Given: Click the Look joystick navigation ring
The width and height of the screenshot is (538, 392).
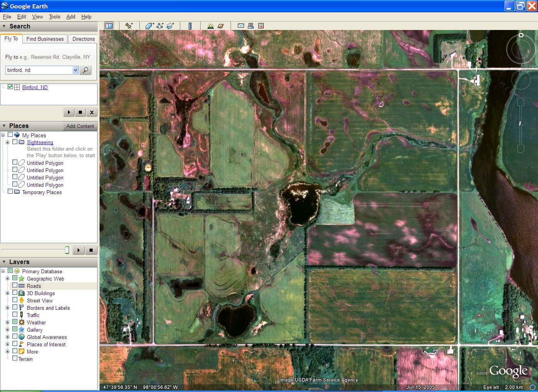Looking at the screenshot, I should tap(521, 49).
